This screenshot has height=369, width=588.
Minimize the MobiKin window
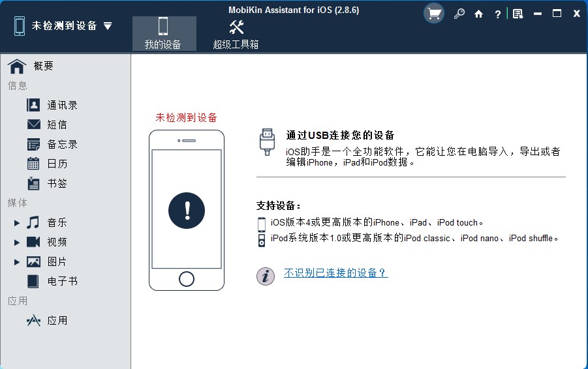click(538, 14)
